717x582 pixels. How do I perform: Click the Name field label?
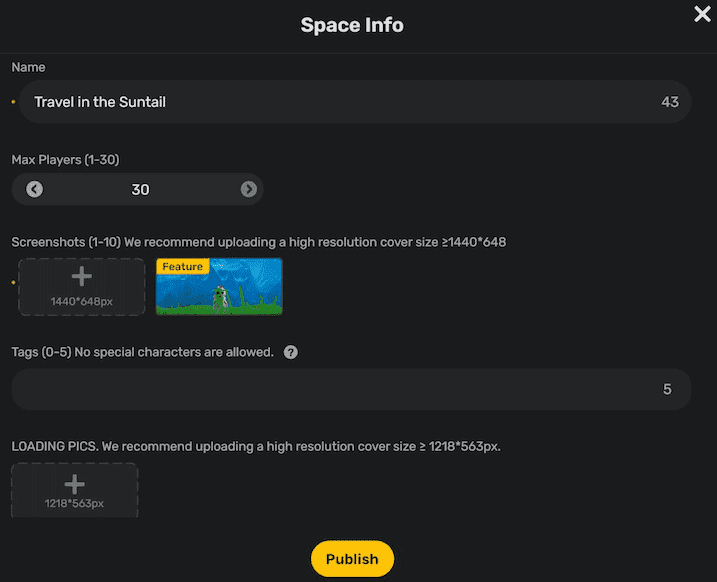coord(28,67)
